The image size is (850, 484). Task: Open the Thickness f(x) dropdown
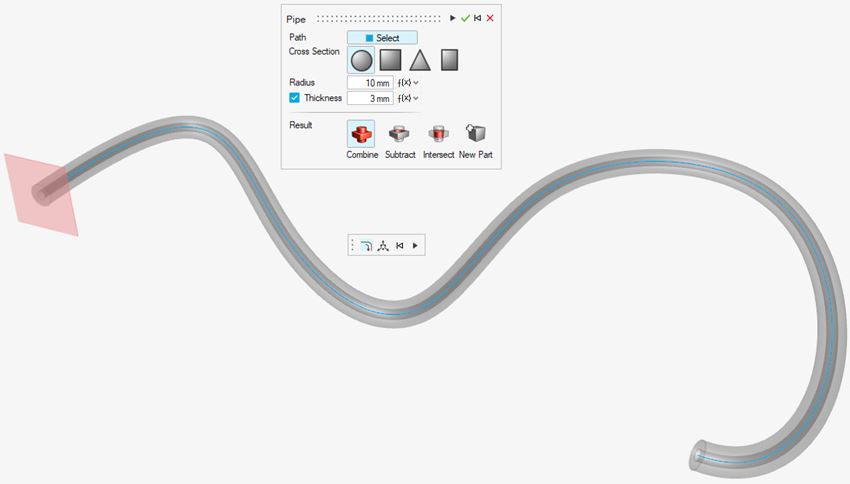pyautogui.click(x=408, y=98)
